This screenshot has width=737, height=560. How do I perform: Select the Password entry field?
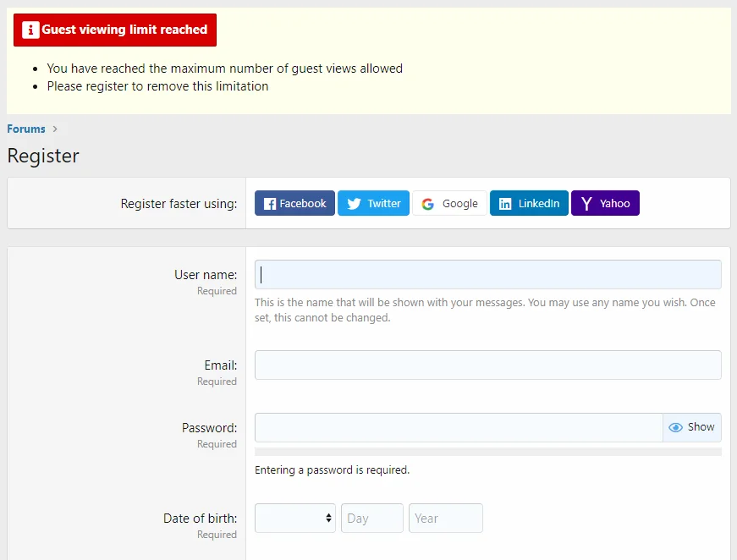tap(458, 428)
